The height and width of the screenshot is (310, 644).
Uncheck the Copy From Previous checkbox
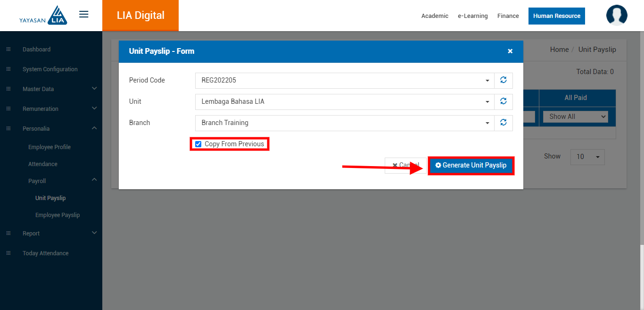point(198,144)
